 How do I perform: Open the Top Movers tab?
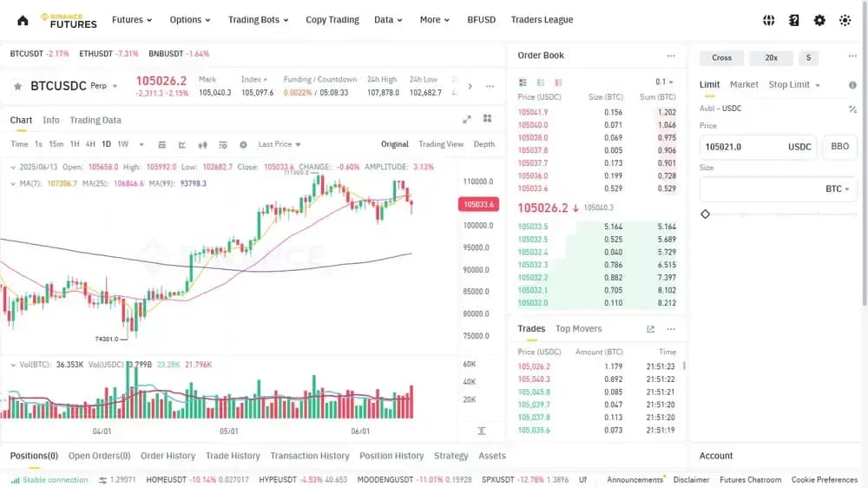click(578, 329)
